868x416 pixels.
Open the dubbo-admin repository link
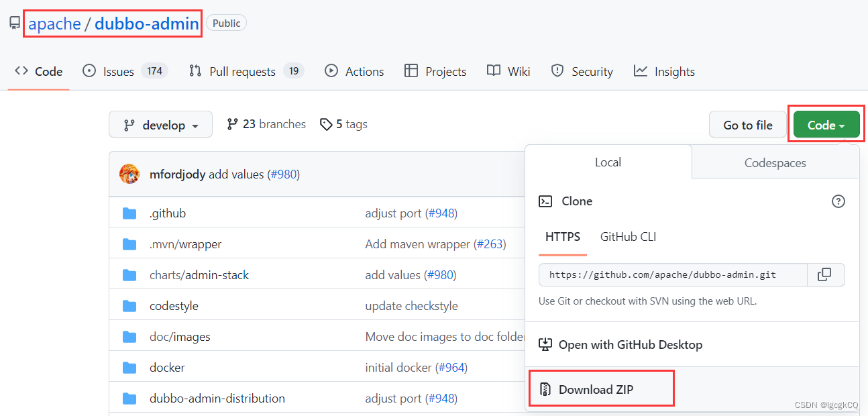point(147,24)
